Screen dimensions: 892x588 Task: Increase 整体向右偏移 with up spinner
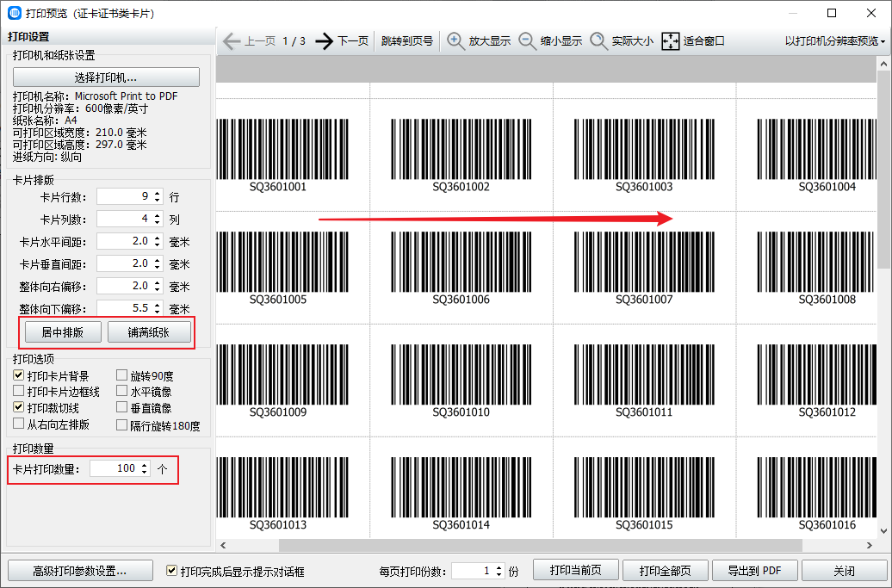click(x=158, y=282)
